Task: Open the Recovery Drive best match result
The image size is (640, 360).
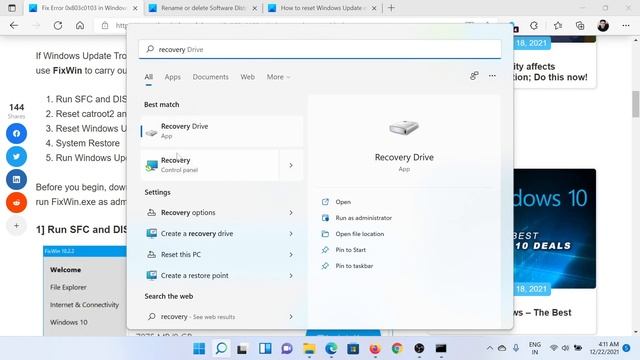Action: 222,131
